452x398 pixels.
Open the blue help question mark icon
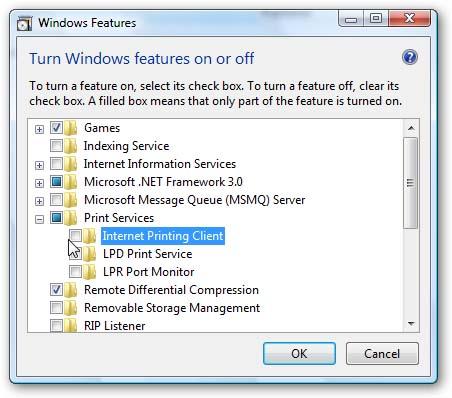(410, 57)
